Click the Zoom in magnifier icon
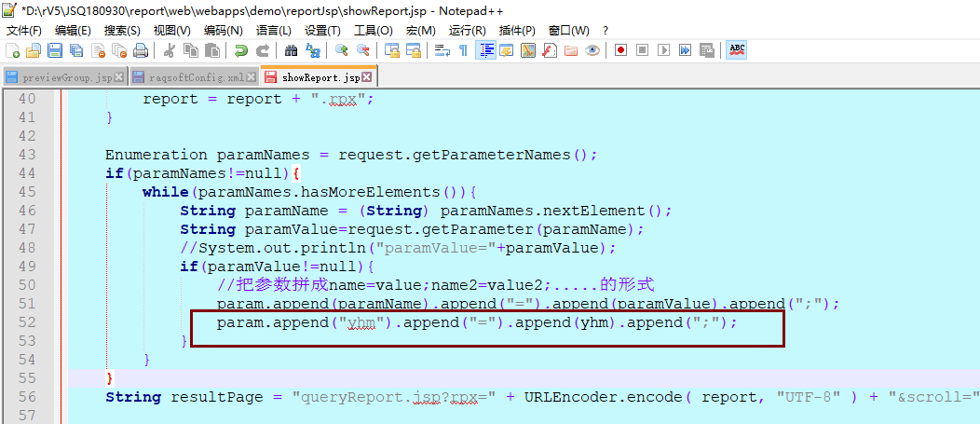Viewport: 980px width, 424px height. coord(342,50)
